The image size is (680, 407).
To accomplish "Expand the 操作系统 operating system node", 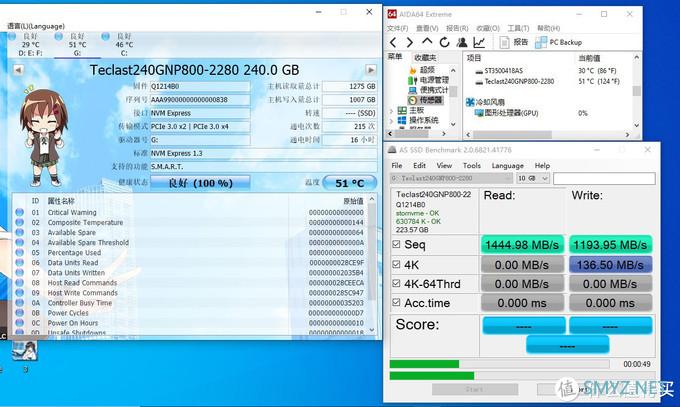I will [x=391, y=121].
